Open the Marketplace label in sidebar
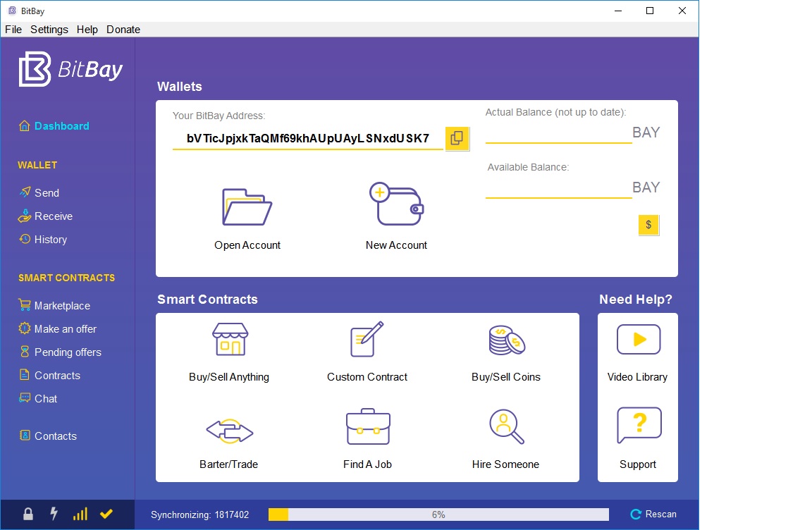This screenshot has height=530, width=812. [x=62, y=305]
